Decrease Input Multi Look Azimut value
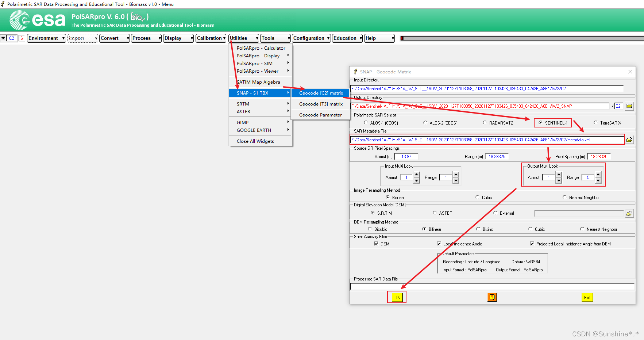This screenshot has height=340, width=644. (416, 180)
